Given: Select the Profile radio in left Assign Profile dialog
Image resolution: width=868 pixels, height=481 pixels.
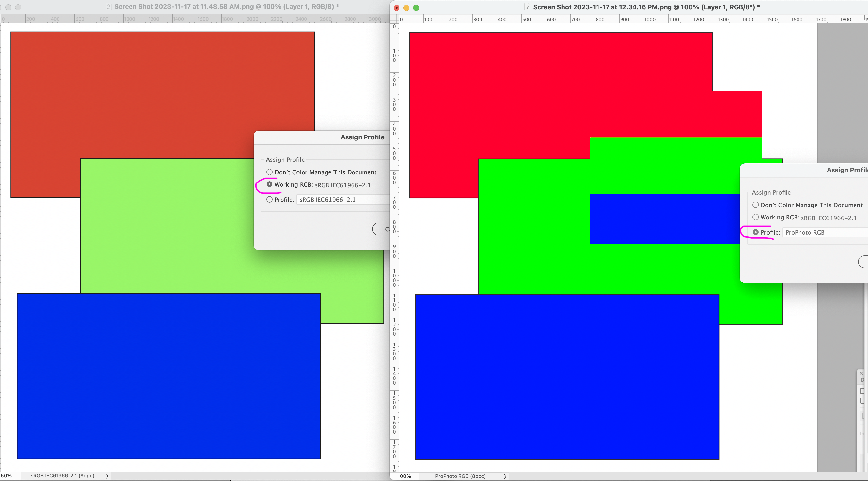Looking at the screenshot, I should (270, 199).
